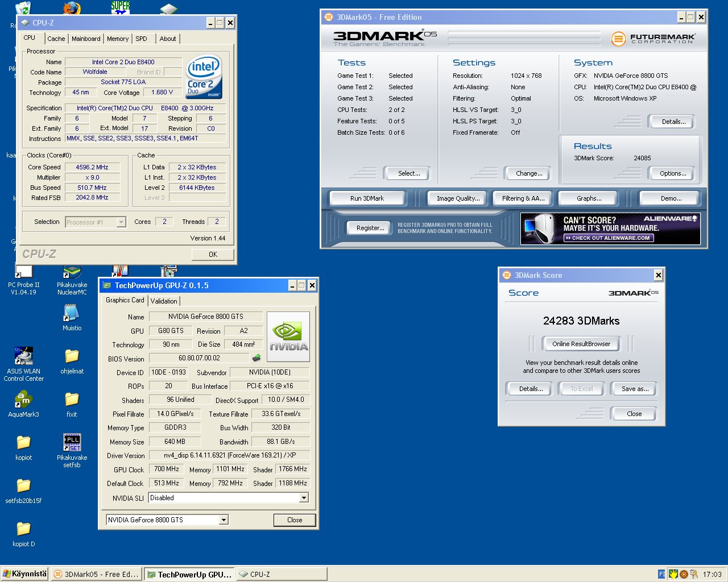Click Save as in the 3DMark Score window

pos(635,389)
